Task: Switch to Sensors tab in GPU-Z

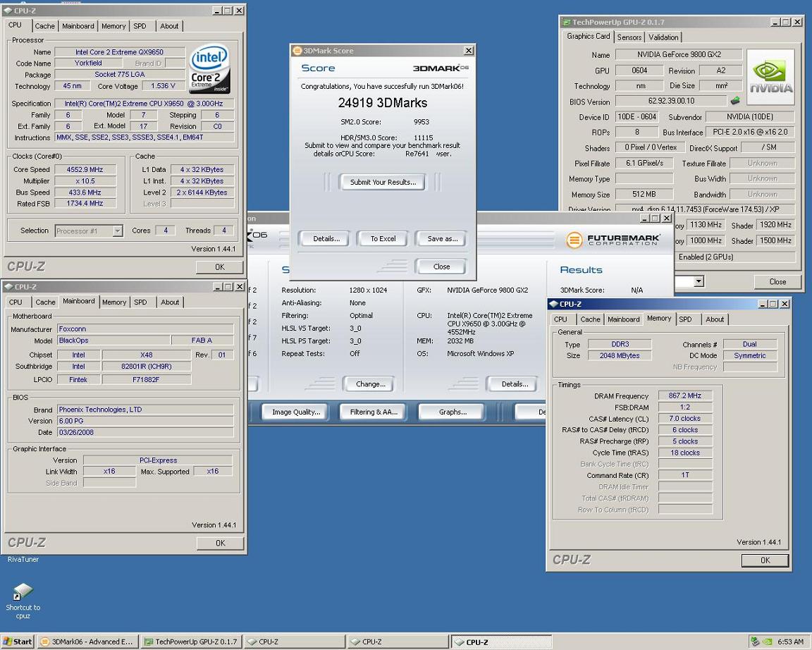Action: 629,37
